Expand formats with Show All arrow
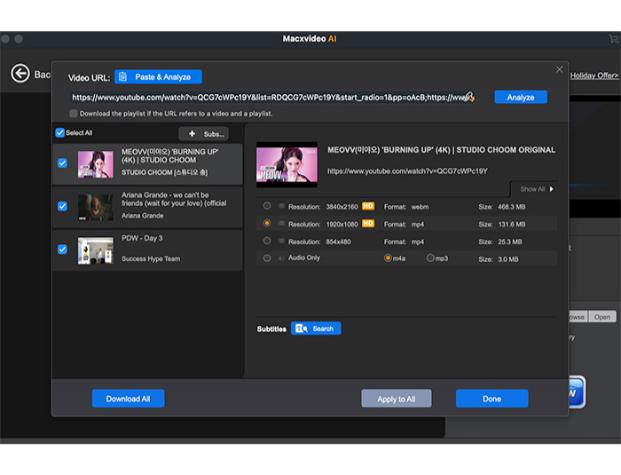621x475 pixels. [551, 189]
